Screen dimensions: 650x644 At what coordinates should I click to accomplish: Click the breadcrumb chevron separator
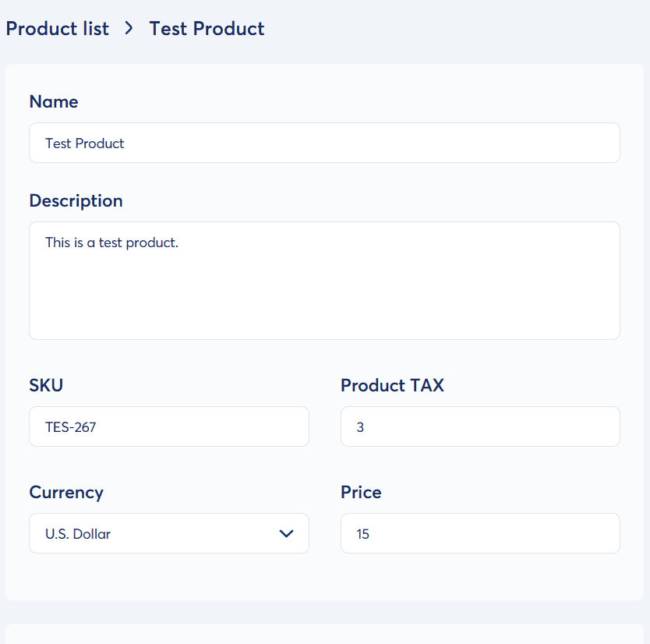point(129,29)
